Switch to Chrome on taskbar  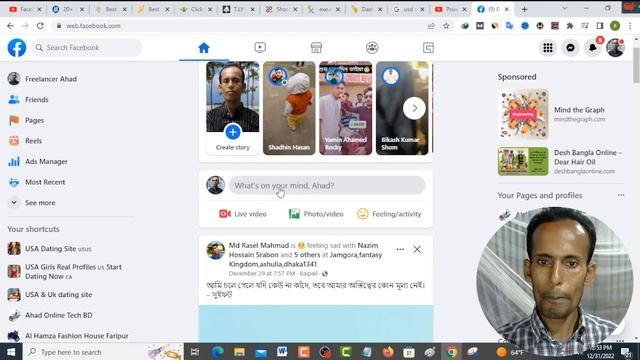pos(451,352)
